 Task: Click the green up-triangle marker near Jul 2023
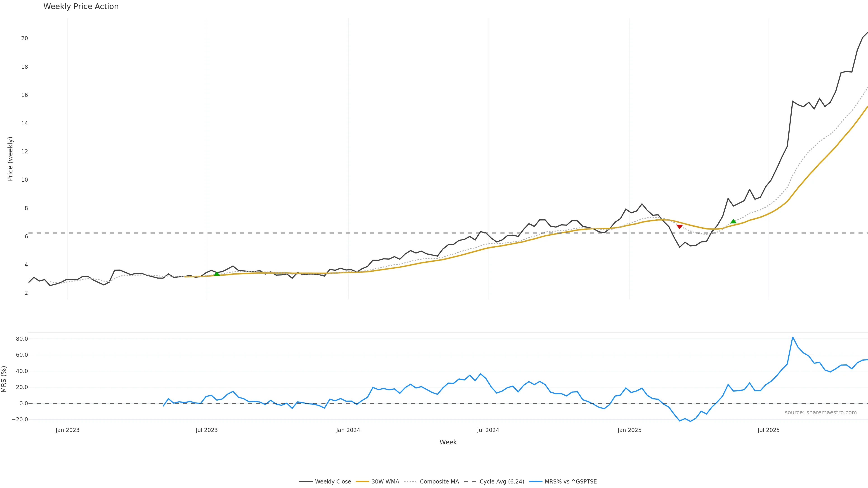tap(217, 274)
